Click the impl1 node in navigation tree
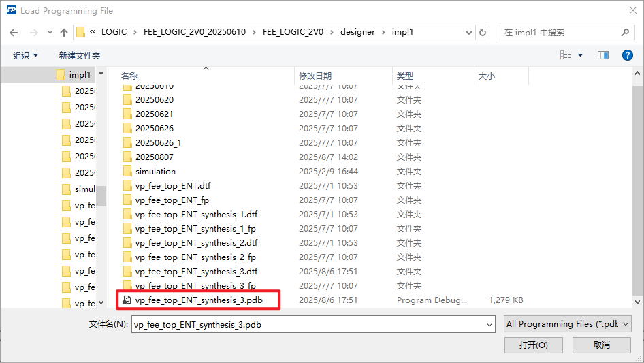The width and height of the screenshot is (644, 363). (x=79, y=75)
